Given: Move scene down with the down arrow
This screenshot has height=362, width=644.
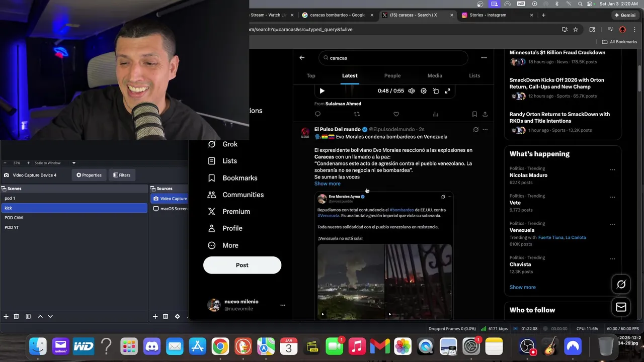Looking at the screenshot, I should click(x=50, y=316).
